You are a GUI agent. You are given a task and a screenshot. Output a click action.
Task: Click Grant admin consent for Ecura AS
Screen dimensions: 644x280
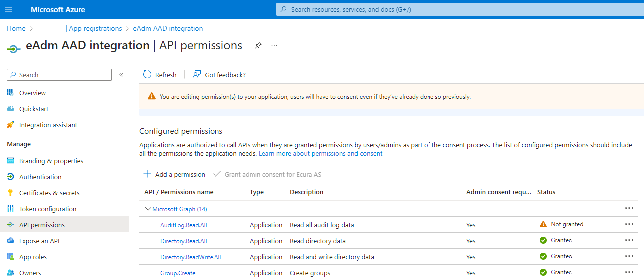267,174
